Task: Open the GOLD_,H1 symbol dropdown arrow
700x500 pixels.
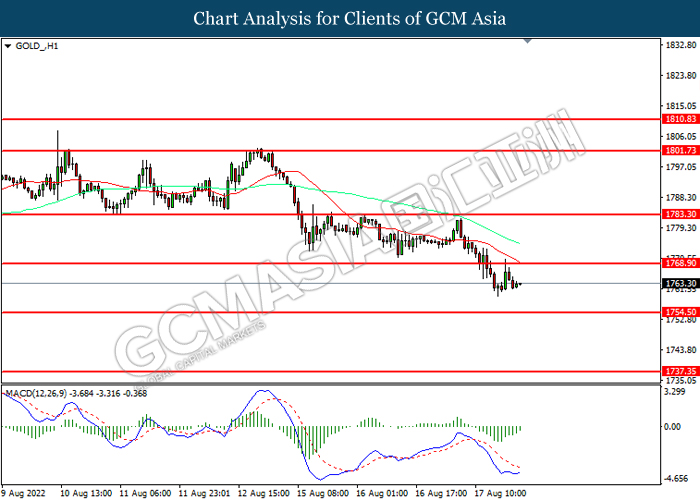Action: click(8, 46)
